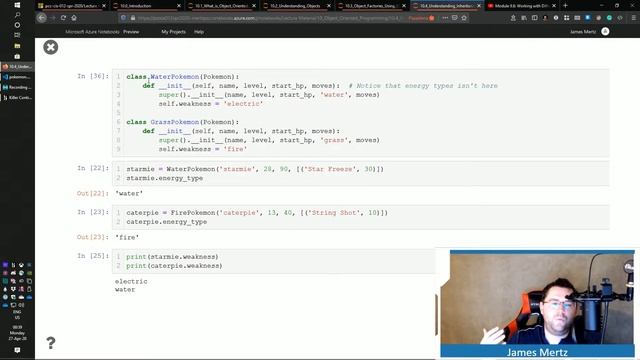
Task: Close the presentation with the X circle
Action: point(51,47)
